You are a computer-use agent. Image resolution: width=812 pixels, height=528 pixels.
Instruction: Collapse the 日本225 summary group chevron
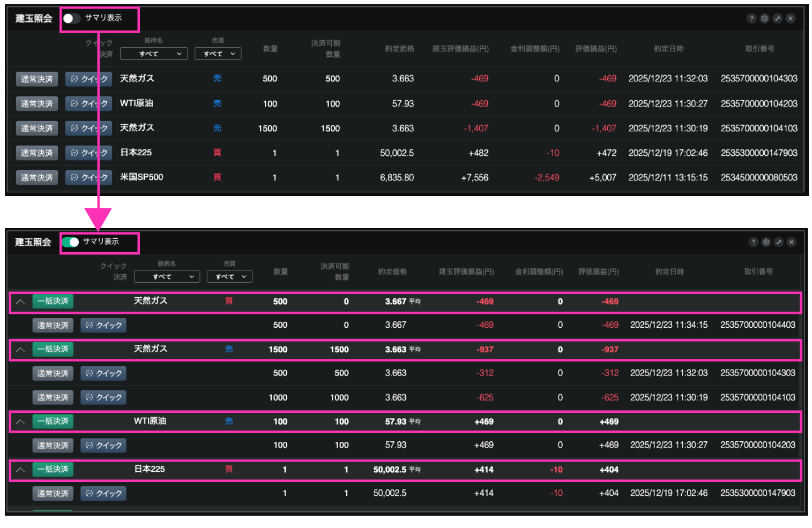[x=20, y=470]
